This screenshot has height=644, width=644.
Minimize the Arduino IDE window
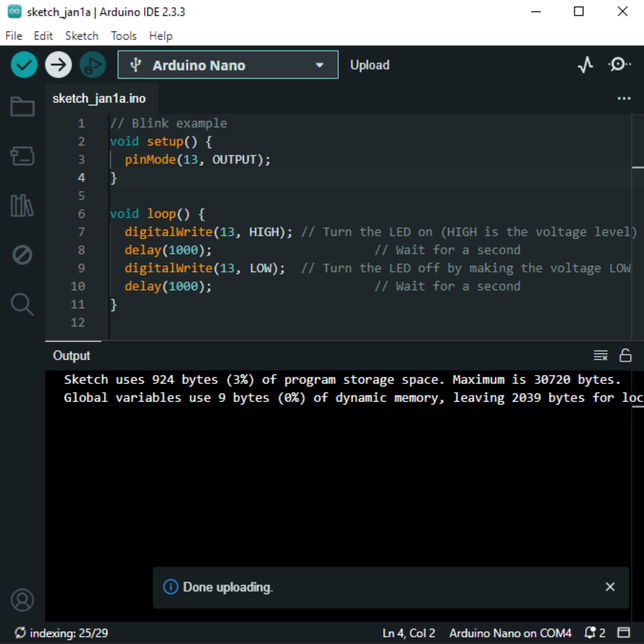click(x=536, y=12)
